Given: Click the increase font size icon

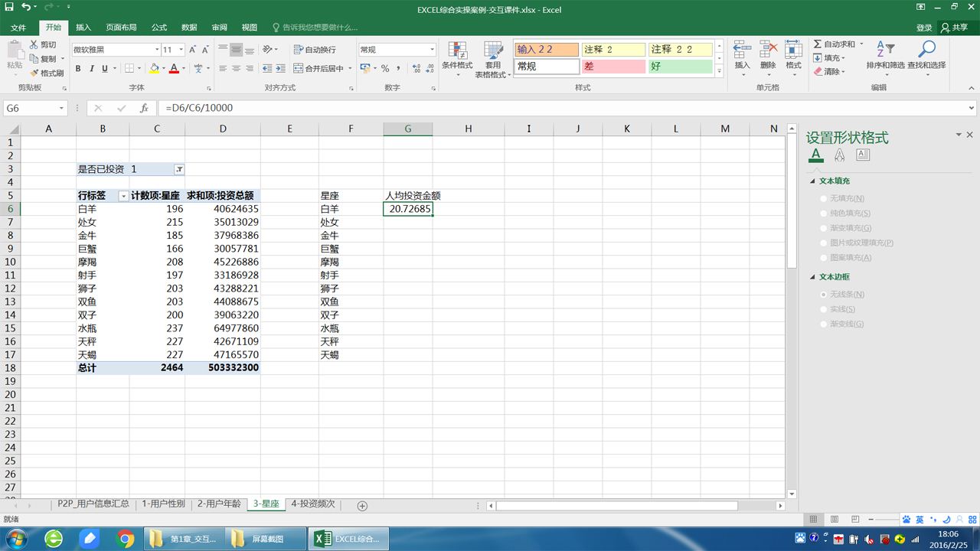Looking at the screenshot, I should pos(192,50).
